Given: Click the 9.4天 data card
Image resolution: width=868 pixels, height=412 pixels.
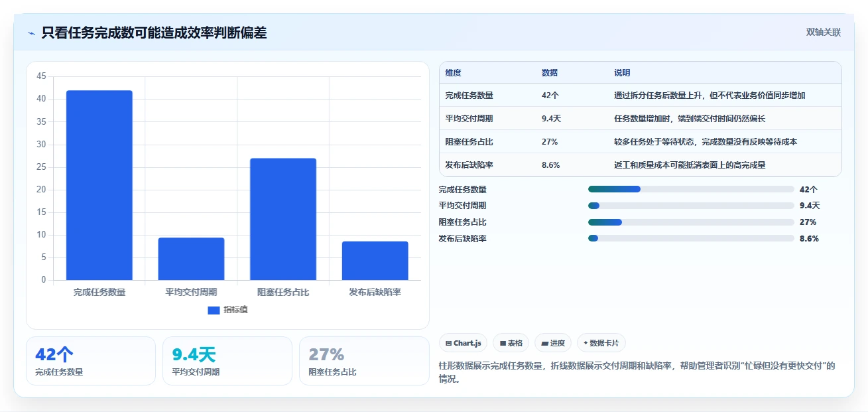Looking at the screenshot, I should coord(227,361).
